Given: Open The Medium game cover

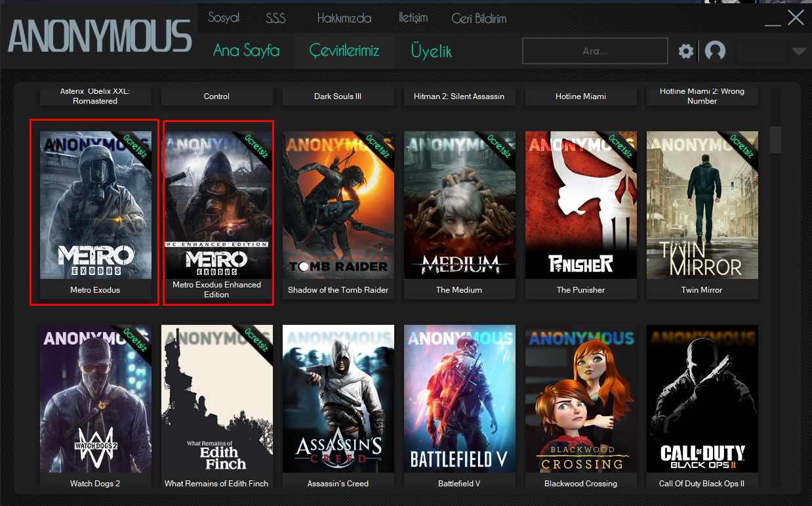Looking at the screenshot, I should (460, 205).
